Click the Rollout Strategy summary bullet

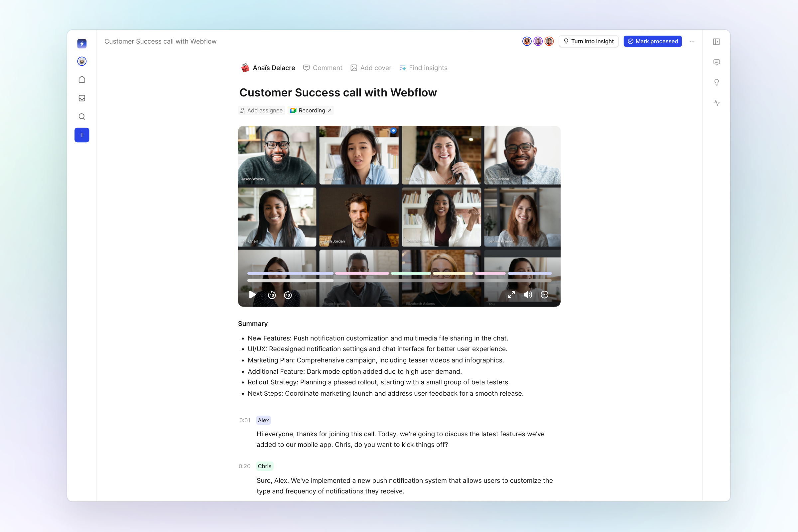click(x=378, y=382)
